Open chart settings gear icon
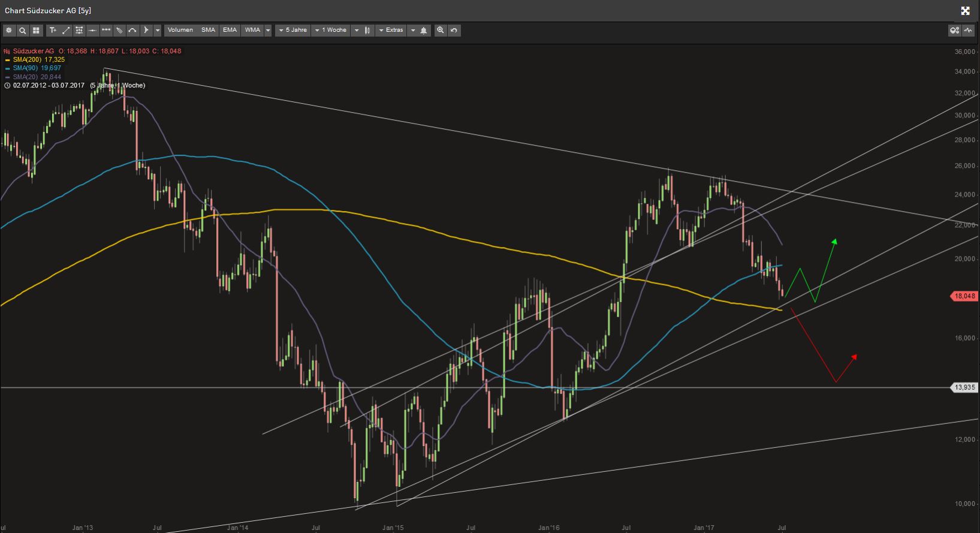This screenshot has width=980, height=533. [8, 30]
